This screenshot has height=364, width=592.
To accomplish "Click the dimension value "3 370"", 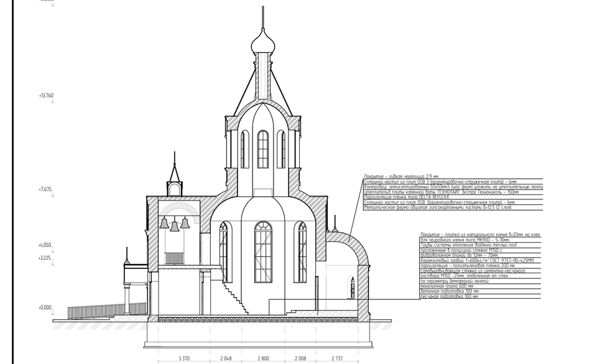I will point(184,358).
